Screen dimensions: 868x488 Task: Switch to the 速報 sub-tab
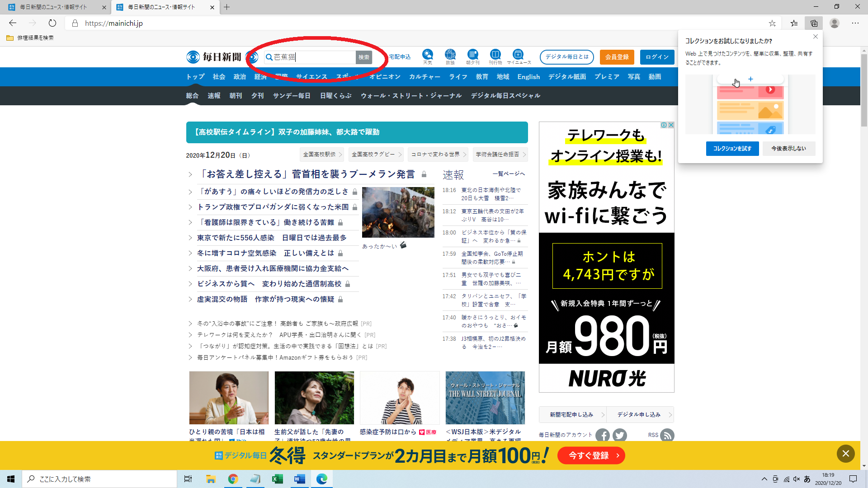214,96
